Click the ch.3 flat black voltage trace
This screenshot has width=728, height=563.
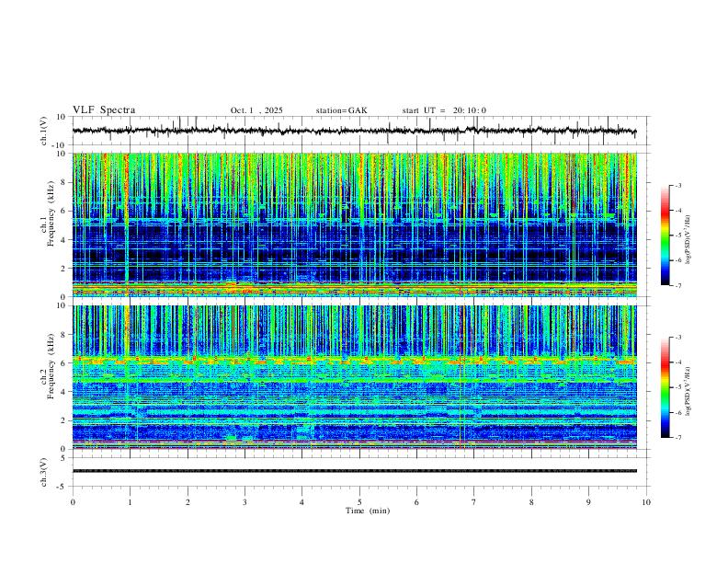pos(354,471)
